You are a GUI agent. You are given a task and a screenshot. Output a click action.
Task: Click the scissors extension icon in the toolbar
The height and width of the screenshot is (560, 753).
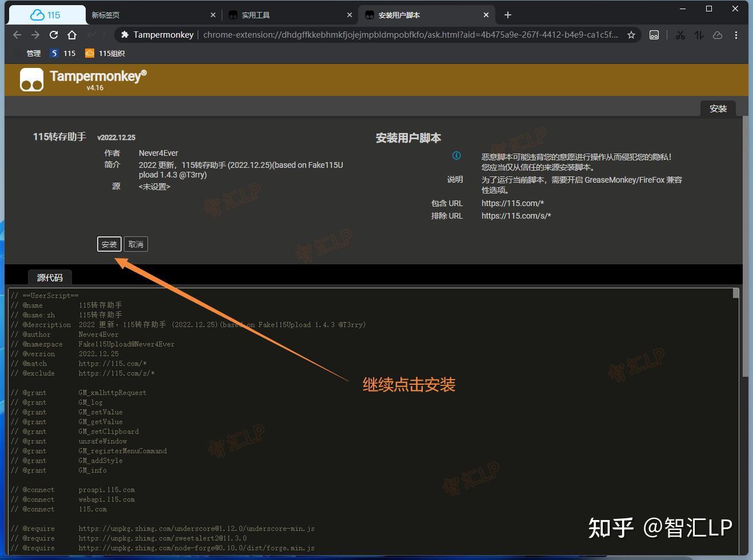point(680,35)
